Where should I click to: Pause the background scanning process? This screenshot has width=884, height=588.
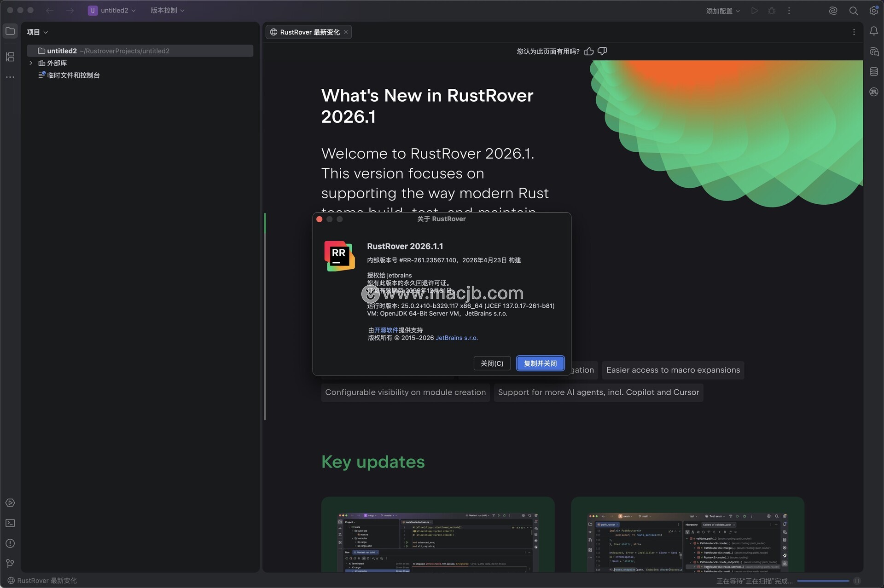point(857,581)
